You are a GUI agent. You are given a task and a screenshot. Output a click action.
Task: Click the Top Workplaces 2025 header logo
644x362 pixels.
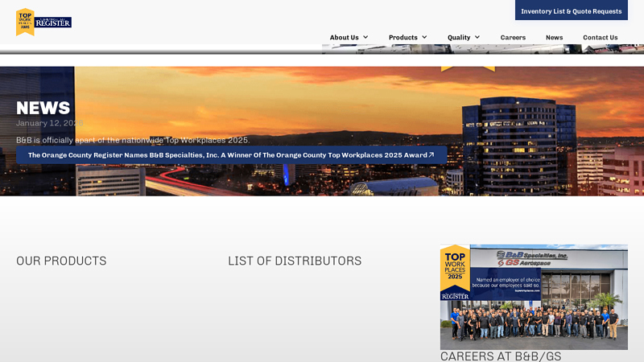pos(25,22)
